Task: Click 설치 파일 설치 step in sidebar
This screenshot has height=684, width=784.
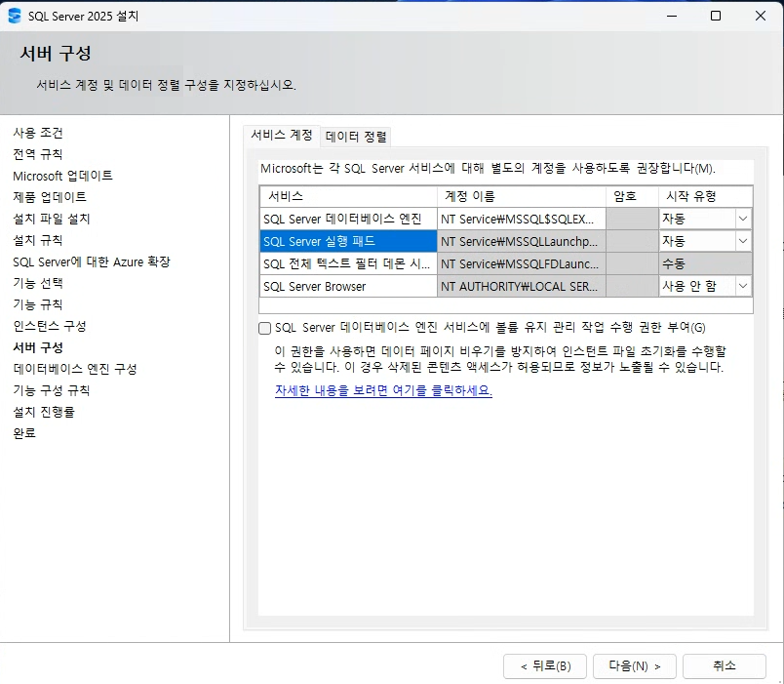Action: [x=52, y=219]
